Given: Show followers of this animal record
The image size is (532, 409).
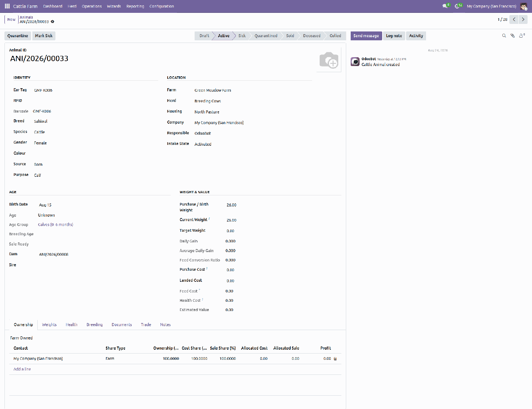Looking at the screenshot, I should pos(522,36).
